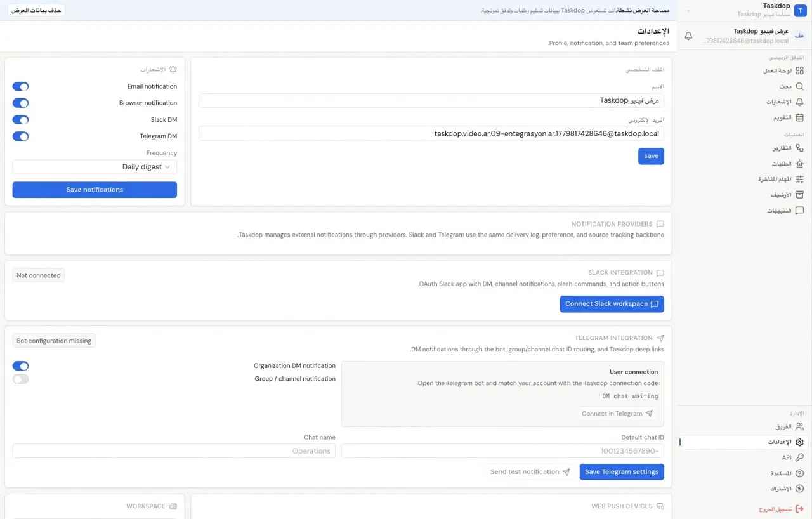Screen dimensions: 812x519
Task: Click the المهام المتاخرة sliders icon
Action: (799, 179)
